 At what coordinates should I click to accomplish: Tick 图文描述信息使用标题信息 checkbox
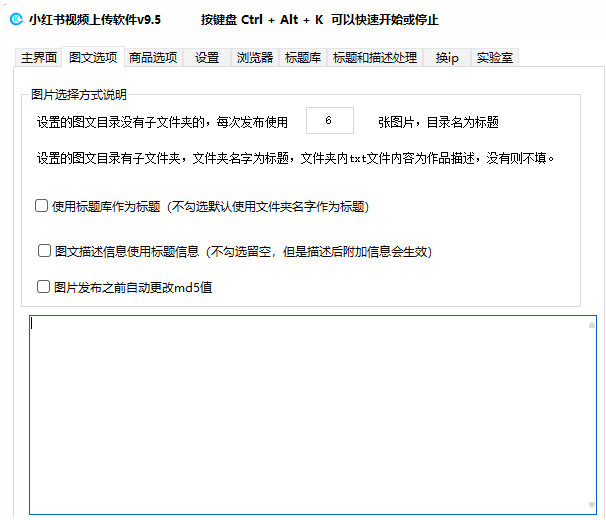click(44, 251)
